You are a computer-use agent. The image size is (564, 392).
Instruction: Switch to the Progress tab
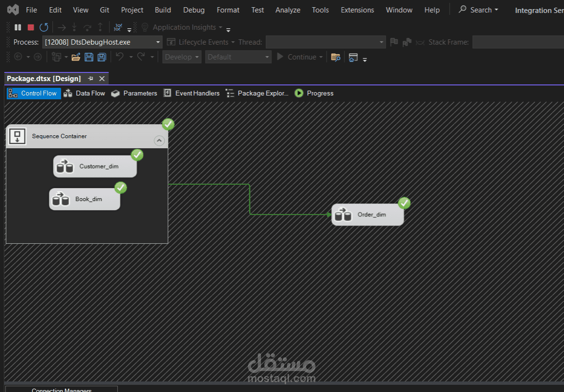pos(314,94)
